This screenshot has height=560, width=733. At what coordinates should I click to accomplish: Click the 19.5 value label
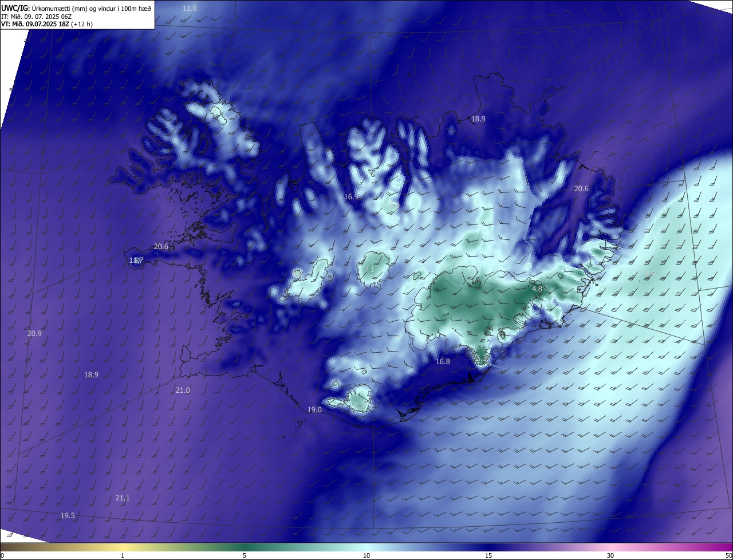click(68, 515)
